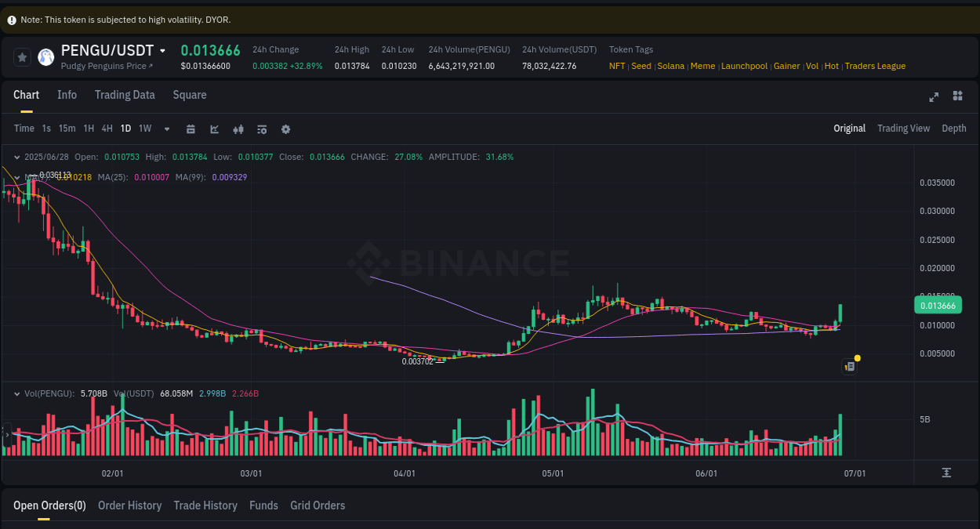Click the green last price label 0.013666
Screen dimensions: 980x529
938,305
